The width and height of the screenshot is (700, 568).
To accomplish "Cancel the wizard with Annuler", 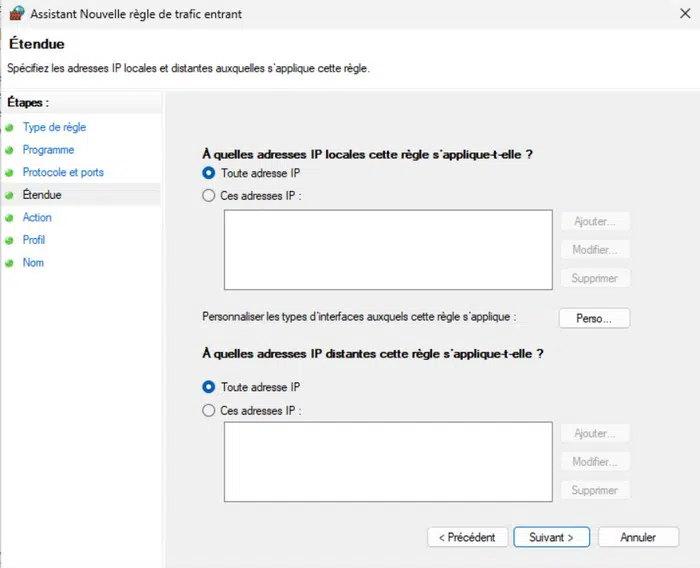I will pos(638,537).
